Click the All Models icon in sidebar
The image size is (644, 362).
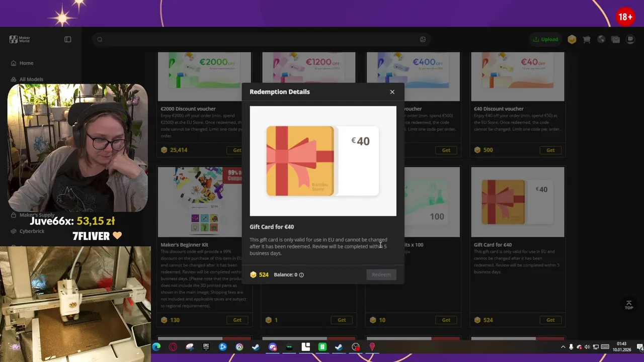point(14,79)
